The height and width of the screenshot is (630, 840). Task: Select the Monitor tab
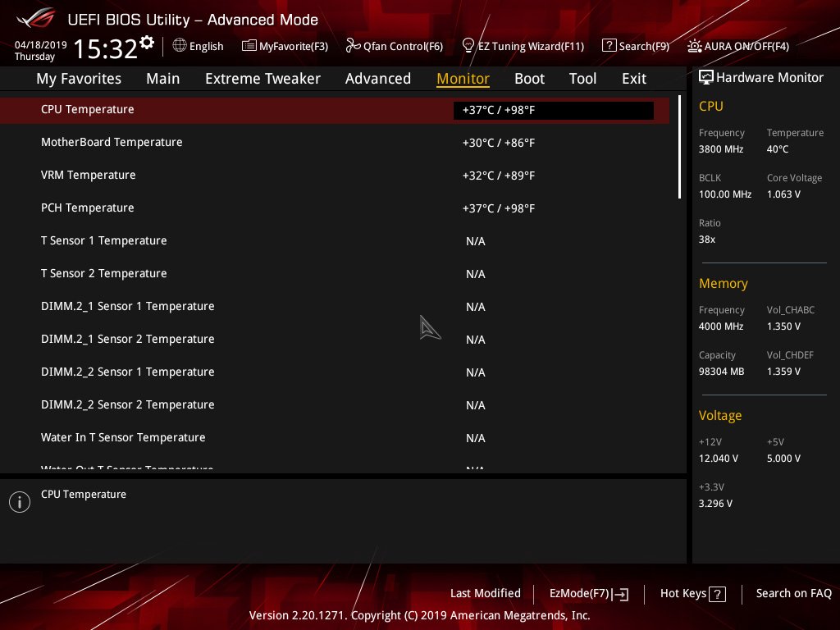tap(463, 79)
